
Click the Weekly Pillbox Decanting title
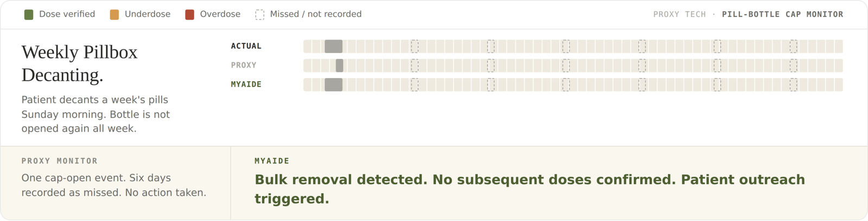point(80,63)
